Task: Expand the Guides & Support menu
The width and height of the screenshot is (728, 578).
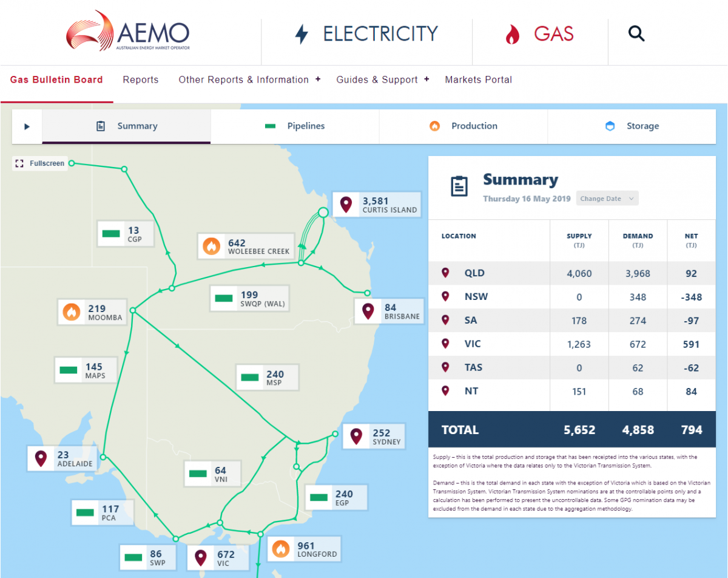Action: click(377, 80)
